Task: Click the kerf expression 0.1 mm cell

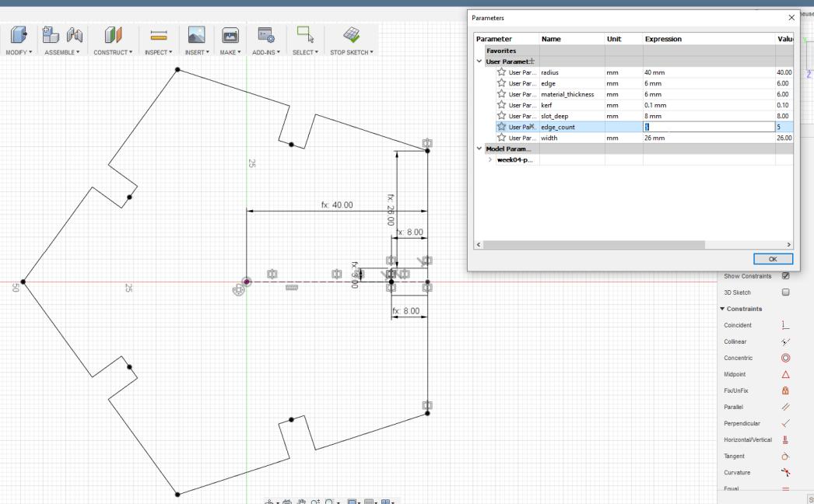Action: point(709,105)
